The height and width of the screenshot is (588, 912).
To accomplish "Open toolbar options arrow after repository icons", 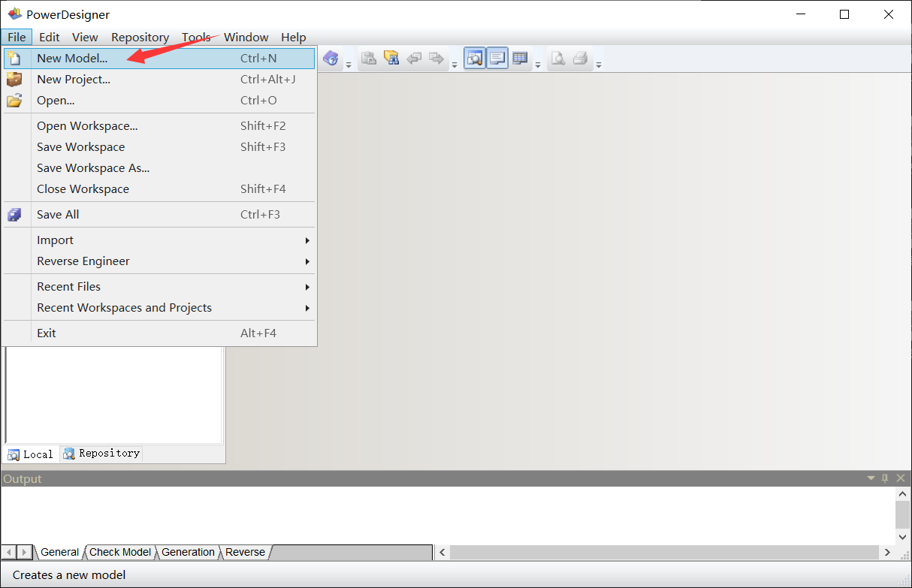I will coord(454,65).
